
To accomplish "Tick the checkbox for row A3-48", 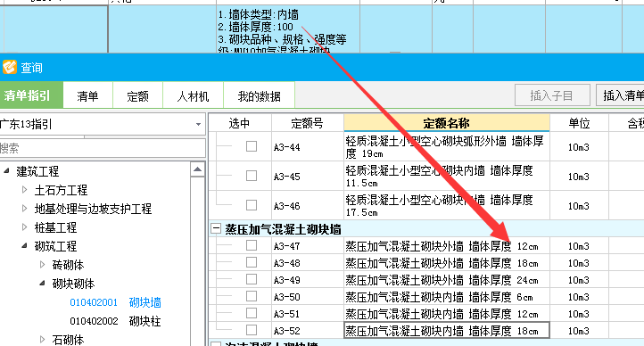I will (252, 262).
